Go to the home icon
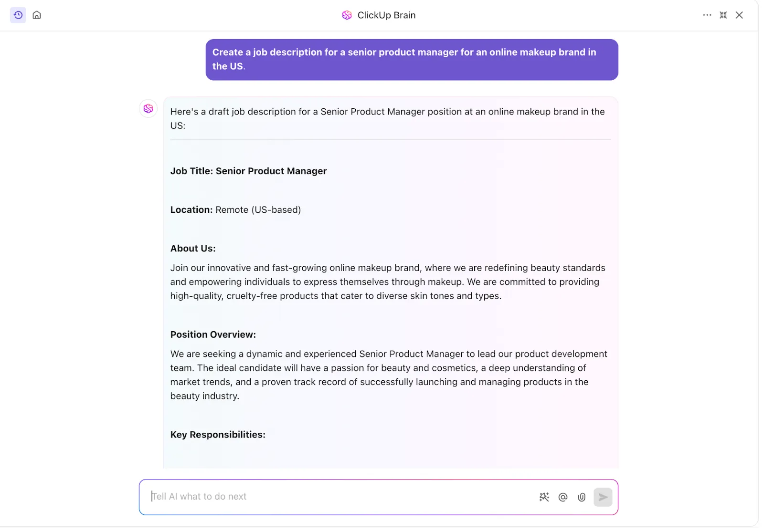Screen dimensions: 764x532 [x=37, y=15]
